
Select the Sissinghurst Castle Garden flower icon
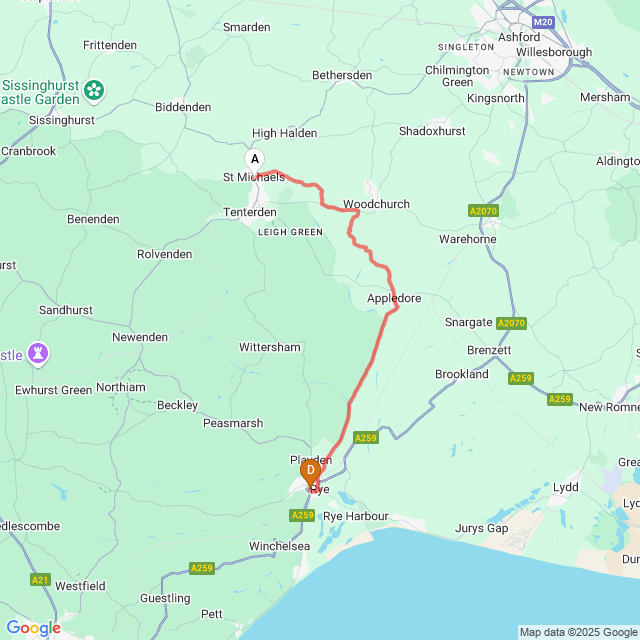[x=94, y=91]
